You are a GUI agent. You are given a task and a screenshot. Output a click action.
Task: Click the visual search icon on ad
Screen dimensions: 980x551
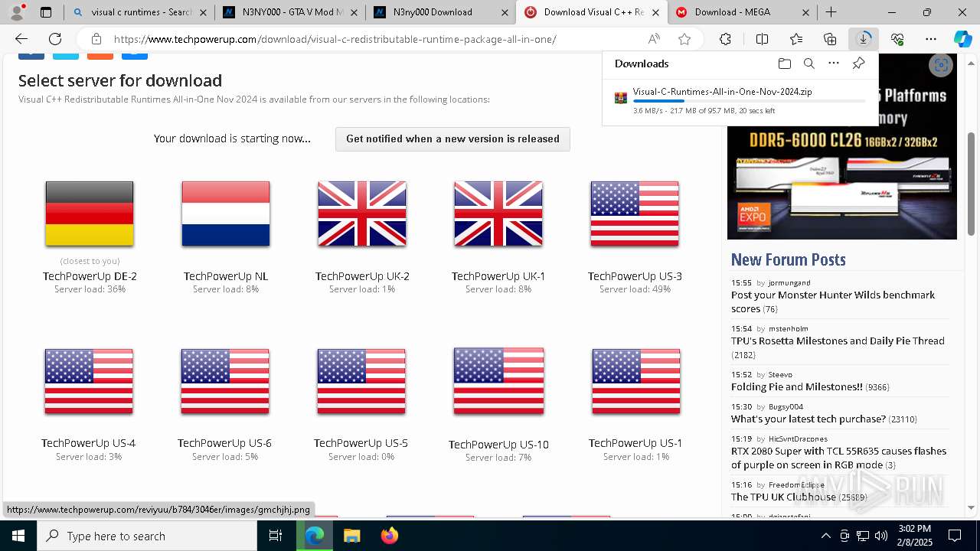tap(941, 66)
